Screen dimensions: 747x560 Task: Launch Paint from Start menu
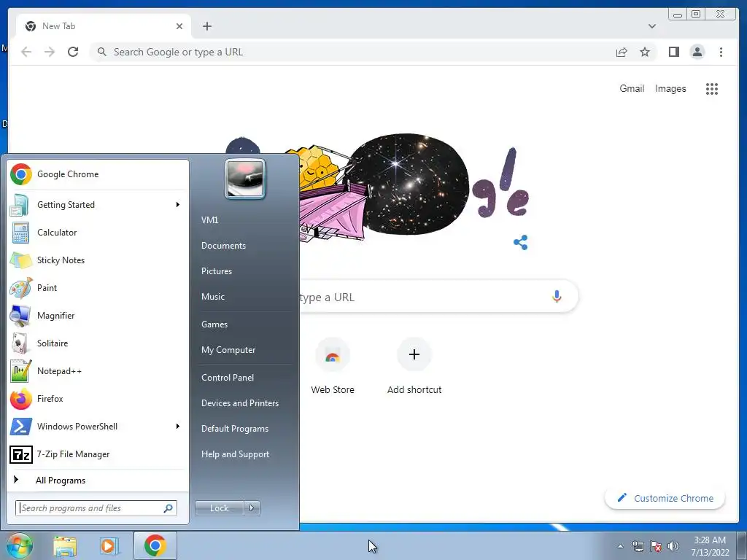(98, 287)
